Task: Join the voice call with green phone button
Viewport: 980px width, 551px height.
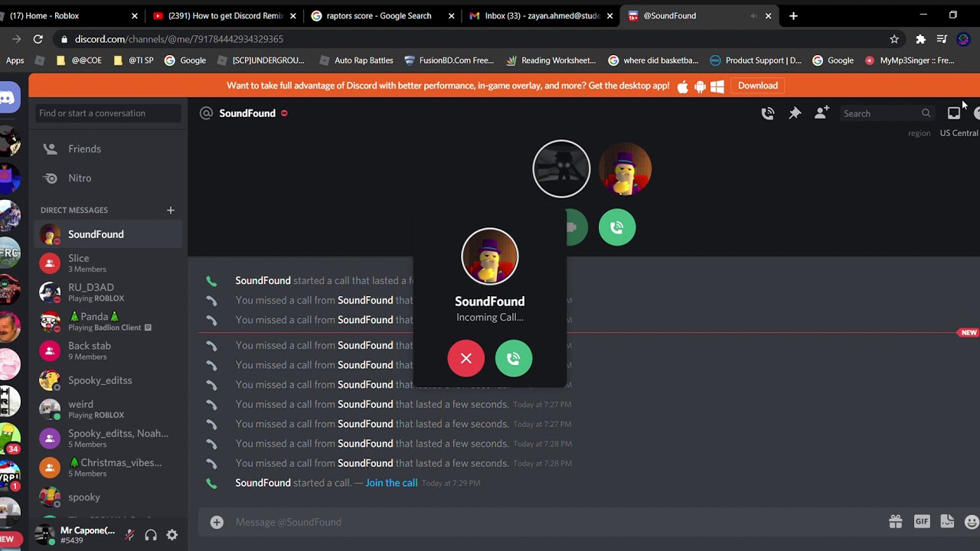Action: pyautogui.click(x=617, y=227)
